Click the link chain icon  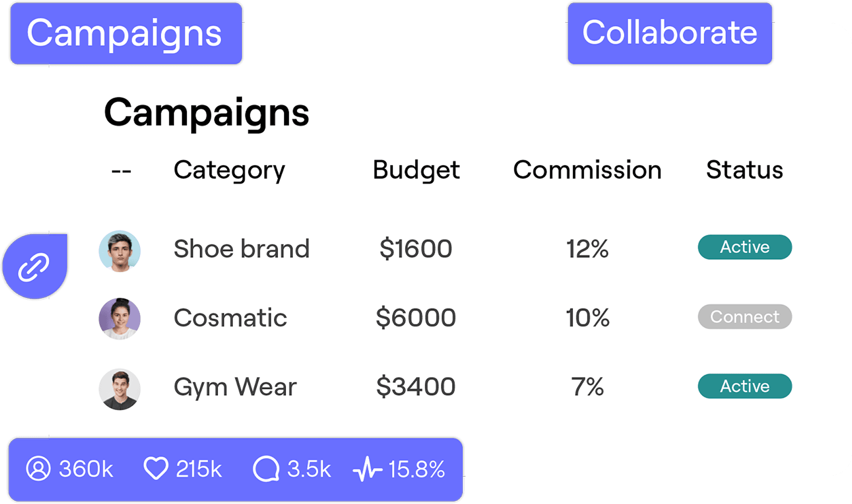(34, 267)
